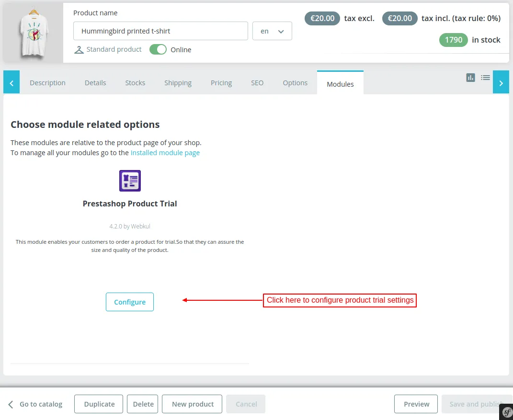Click the back chevron beside Go to catalog

pyautogui.click(x=11, y=405)
